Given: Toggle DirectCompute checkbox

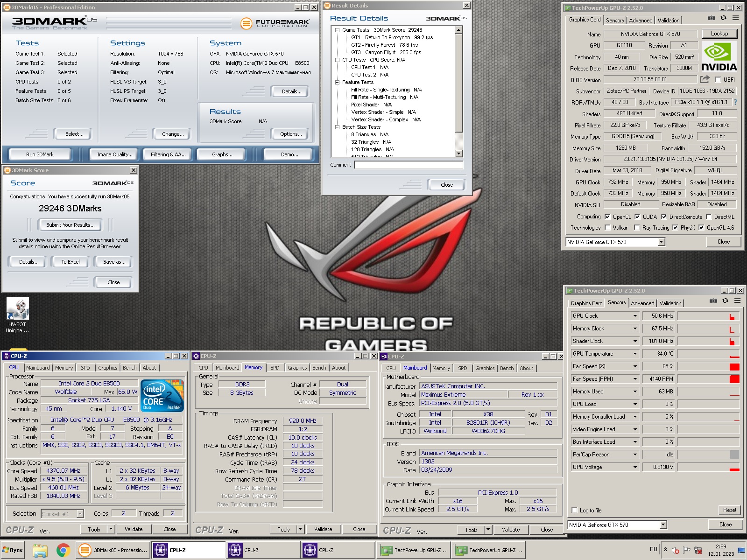Looking at the screenshot, I should 664,217.
